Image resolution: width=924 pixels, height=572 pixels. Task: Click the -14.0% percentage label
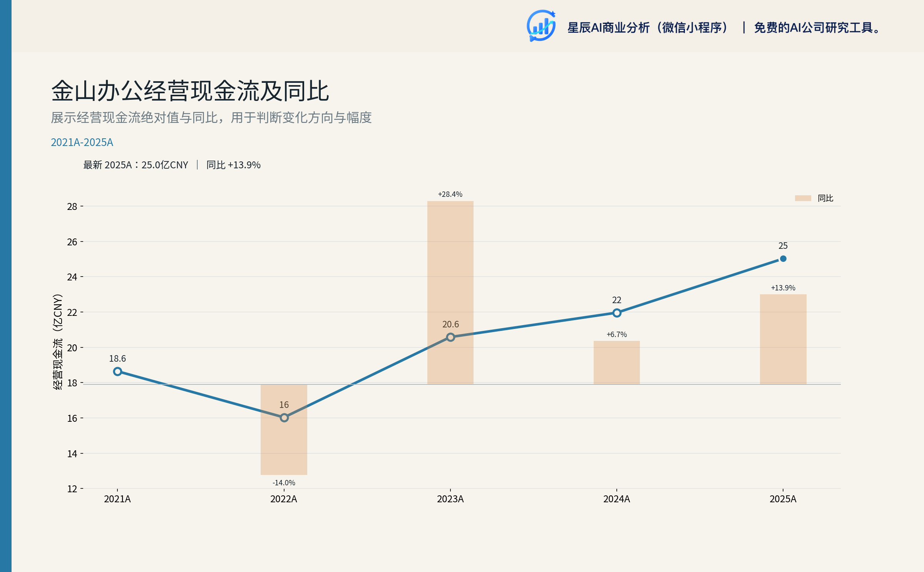284,483
